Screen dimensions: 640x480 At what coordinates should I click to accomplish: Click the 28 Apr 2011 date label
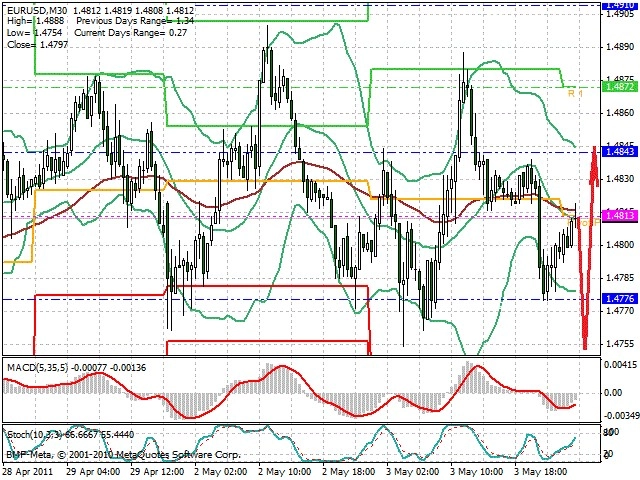click(28, 472)
